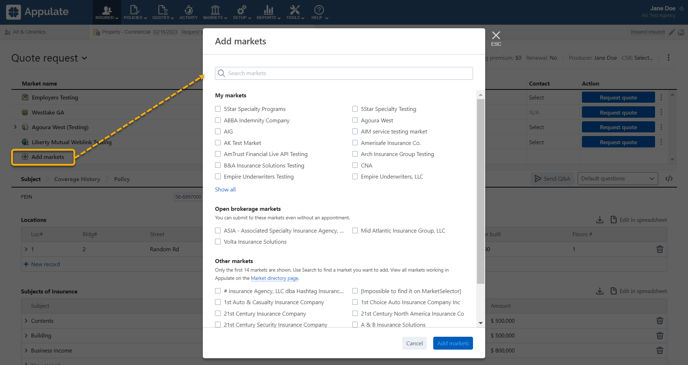Close the Add markets dialog with X
Image resolution: width=688 pixels, height=365 pixels.
pyautogui.click(x=496, y=36)
